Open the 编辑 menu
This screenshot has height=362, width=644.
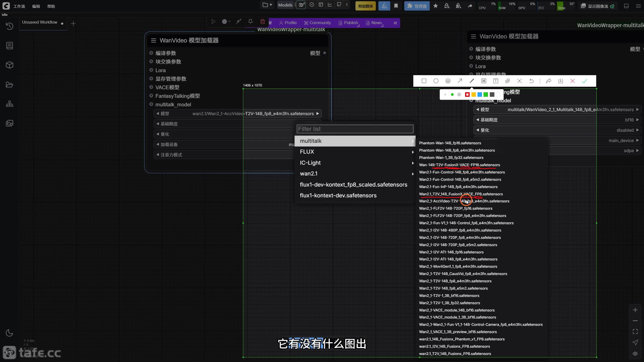(x=36, y=6)
